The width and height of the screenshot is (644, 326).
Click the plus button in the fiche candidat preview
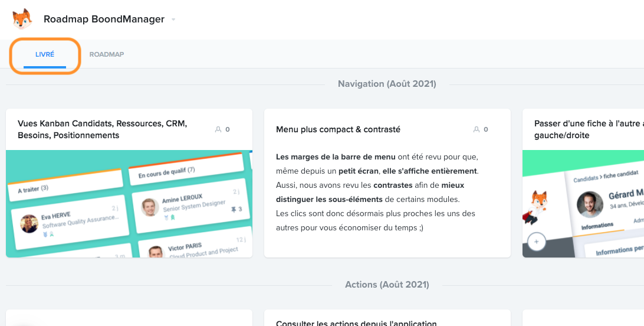point(536,242)
